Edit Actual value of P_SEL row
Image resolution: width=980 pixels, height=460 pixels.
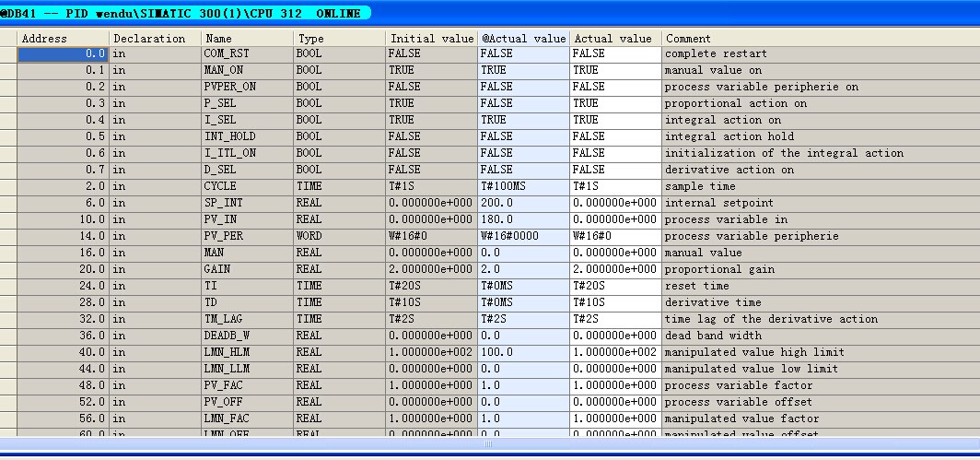click(615, 103)
